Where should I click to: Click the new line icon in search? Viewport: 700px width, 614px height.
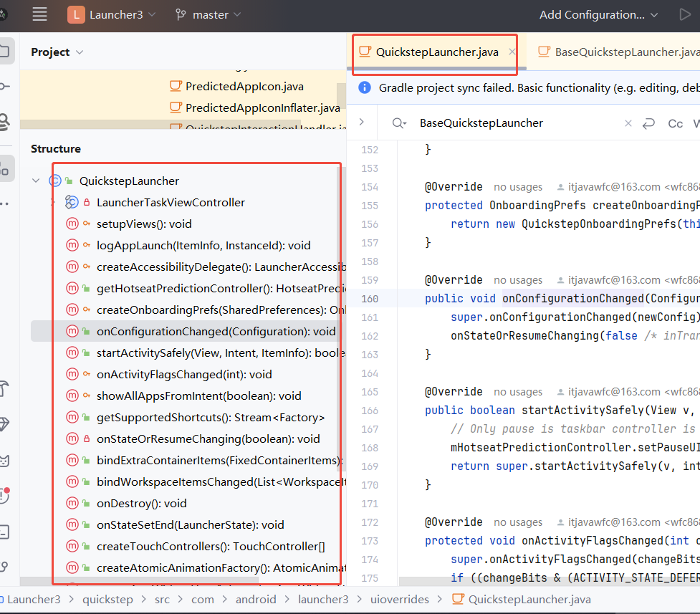click(x=648, y=123)
